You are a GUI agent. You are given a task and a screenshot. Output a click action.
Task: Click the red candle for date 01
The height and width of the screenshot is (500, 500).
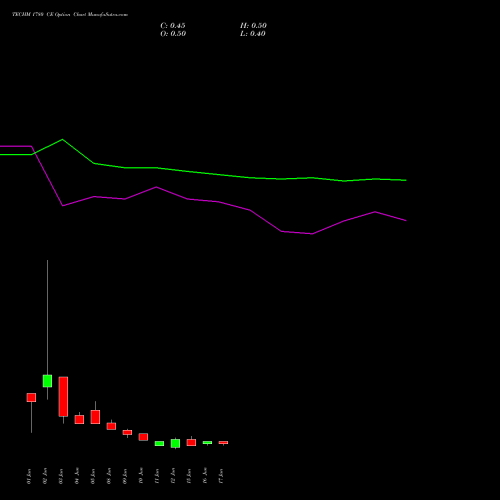click(31, 397)
